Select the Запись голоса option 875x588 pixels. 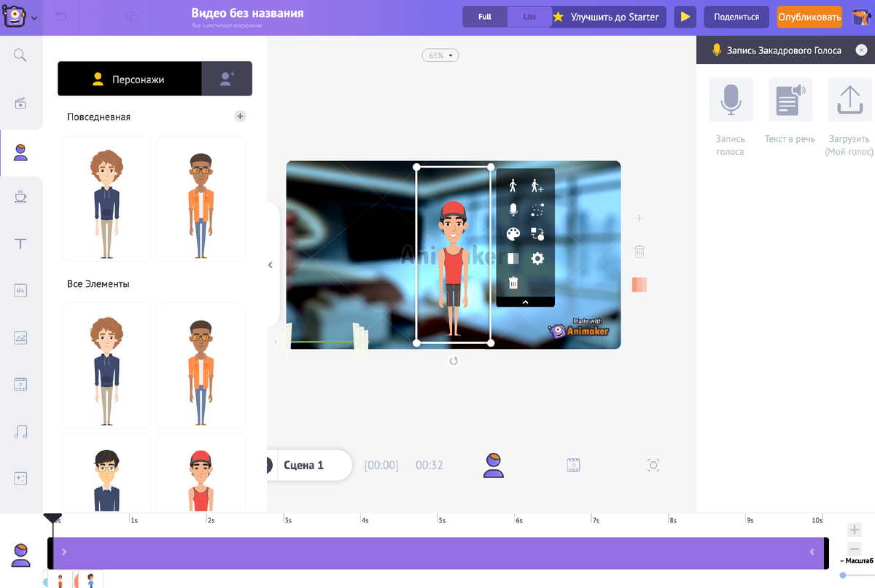(731, 117)
